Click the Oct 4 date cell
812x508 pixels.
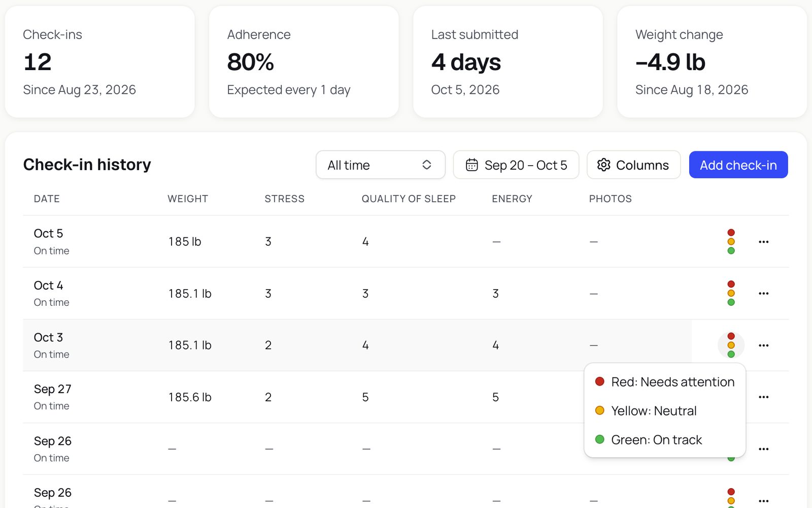tap(51, 294)
